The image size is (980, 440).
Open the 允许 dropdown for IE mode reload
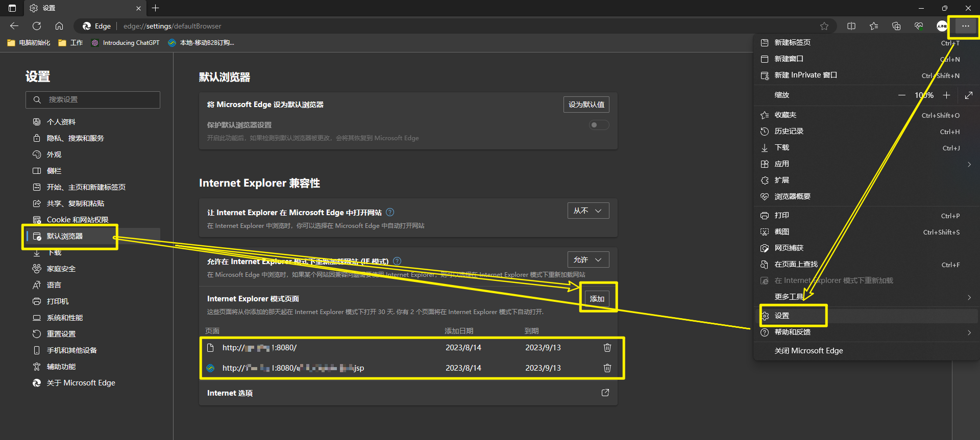pos(588,260)
